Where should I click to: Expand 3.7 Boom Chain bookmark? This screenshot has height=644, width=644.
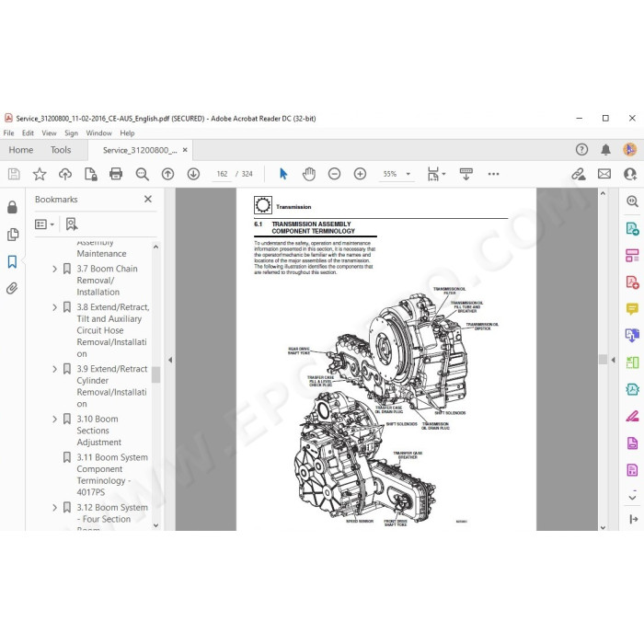coord(54,269)
